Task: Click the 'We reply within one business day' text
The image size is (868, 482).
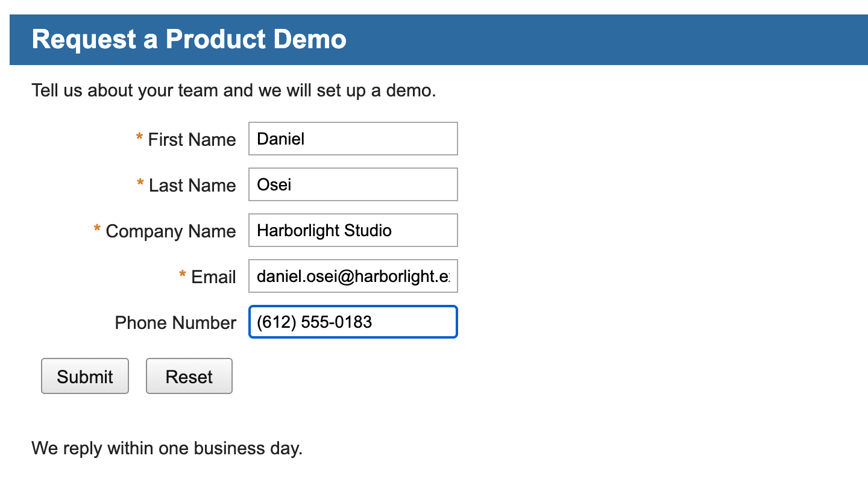Action: click(x=167, y=448)
